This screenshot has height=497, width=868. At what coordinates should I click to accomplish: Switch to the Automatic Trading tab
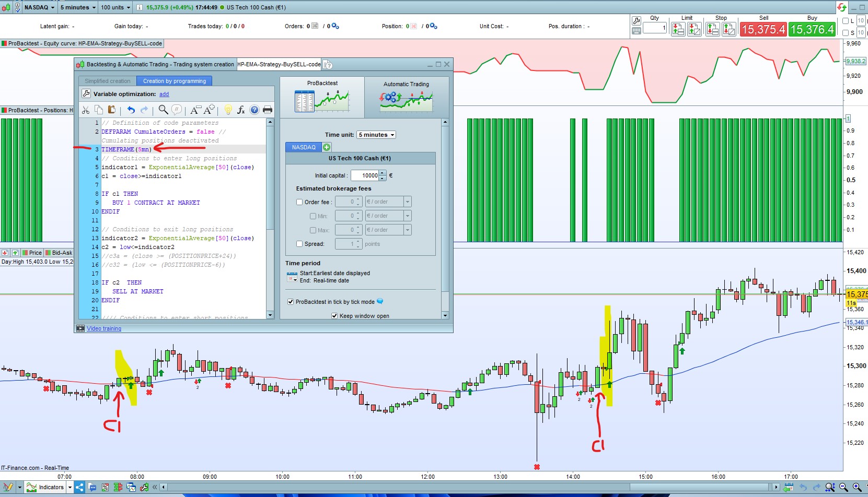click(407, 97)
